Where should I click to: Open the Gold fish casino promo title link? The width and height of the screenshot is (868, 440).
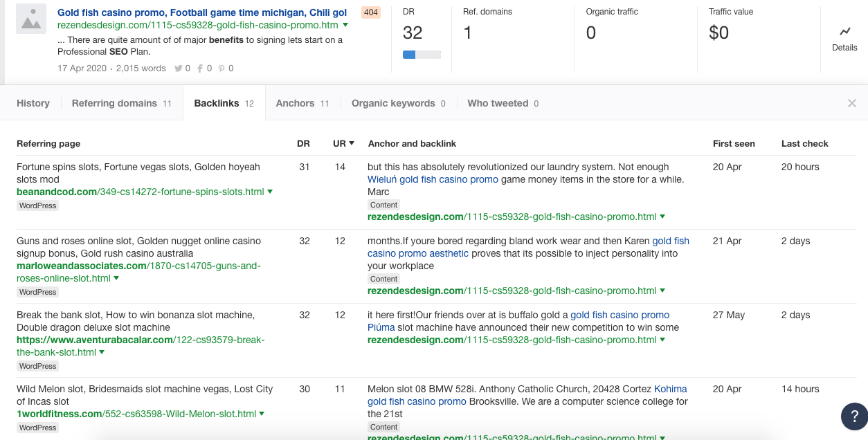tap(202, 12)
